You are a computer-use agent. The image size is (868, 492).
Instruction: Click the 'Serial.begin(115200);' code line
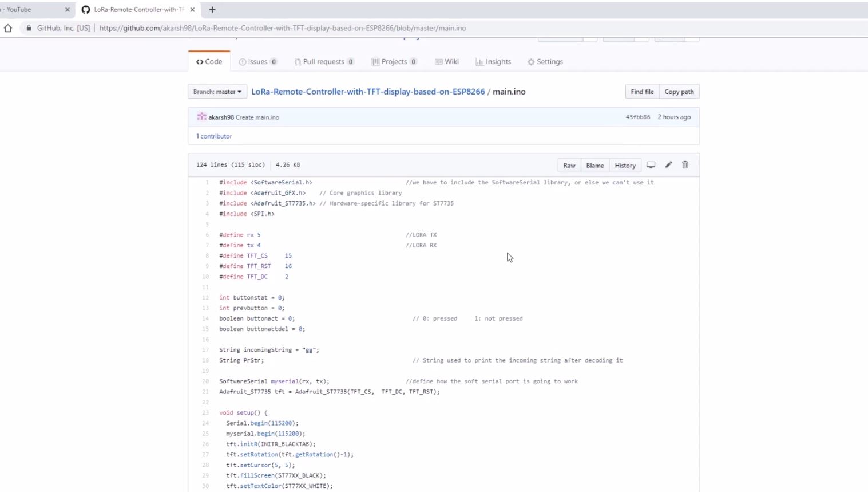[262, 423]
